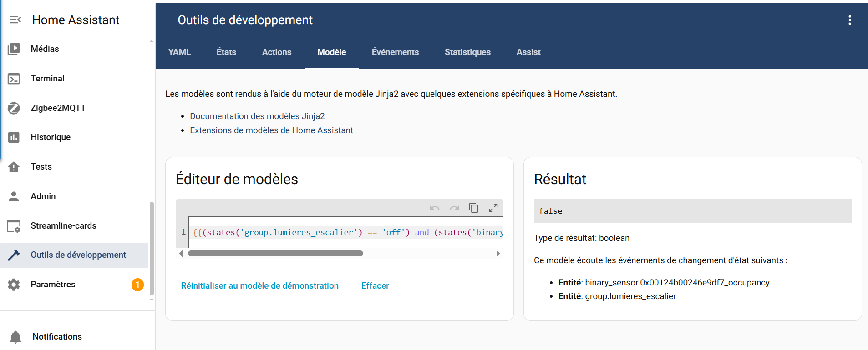The image size is (868, 350).
Task: Switch to the États tab
Action: 226,52
